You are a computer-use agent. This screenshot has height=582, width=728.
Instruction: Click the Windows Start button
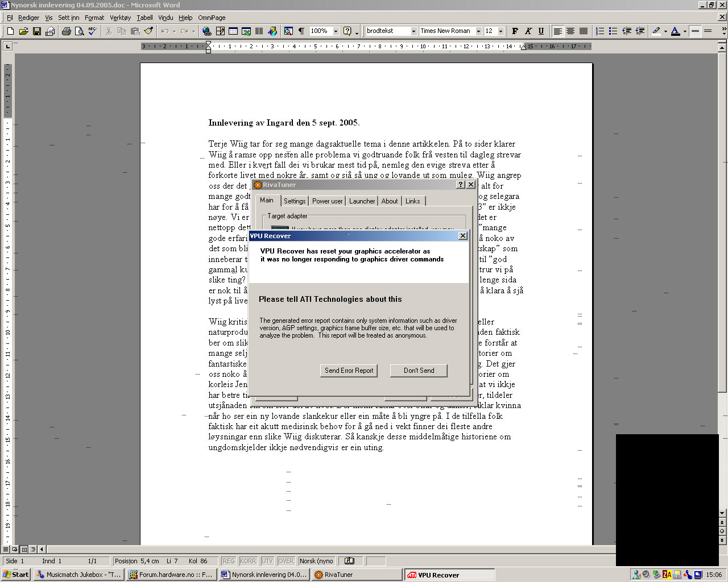[16, 575]
